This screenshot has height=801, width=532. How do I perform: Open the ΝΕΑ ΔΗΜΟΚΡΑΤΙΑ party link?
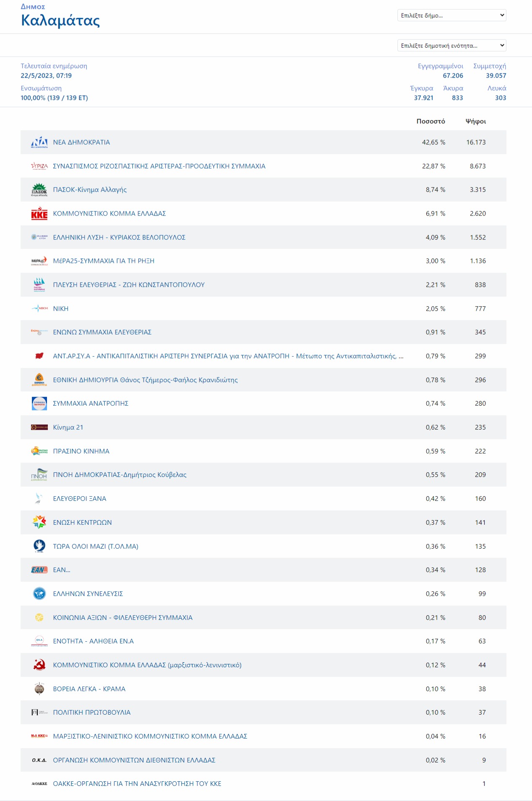(x=81, y=142)
